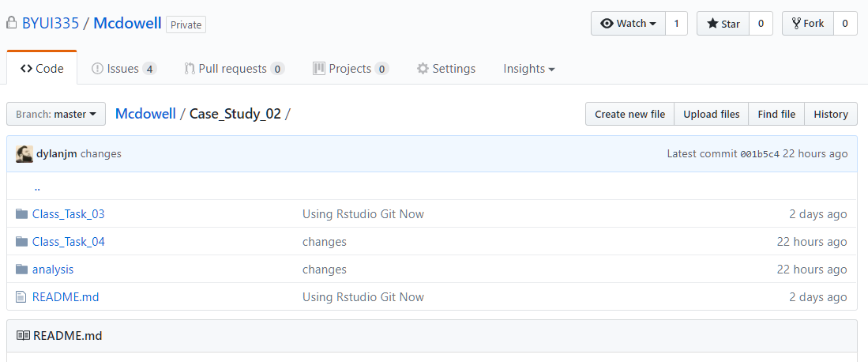The width and height of the screenshot is (868, 362).
Task: Click the Upload files button
Action: 711,115
